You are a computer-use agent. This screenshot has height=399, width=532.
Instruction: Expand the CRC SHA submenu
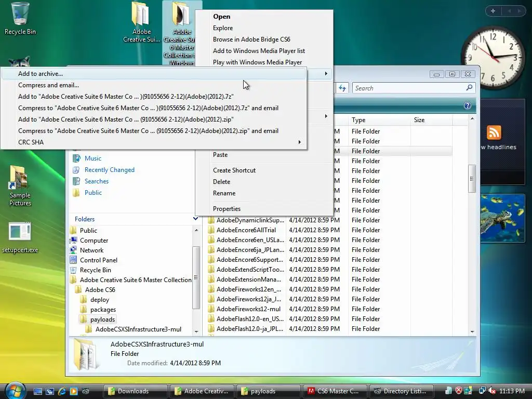coord(154,142)
